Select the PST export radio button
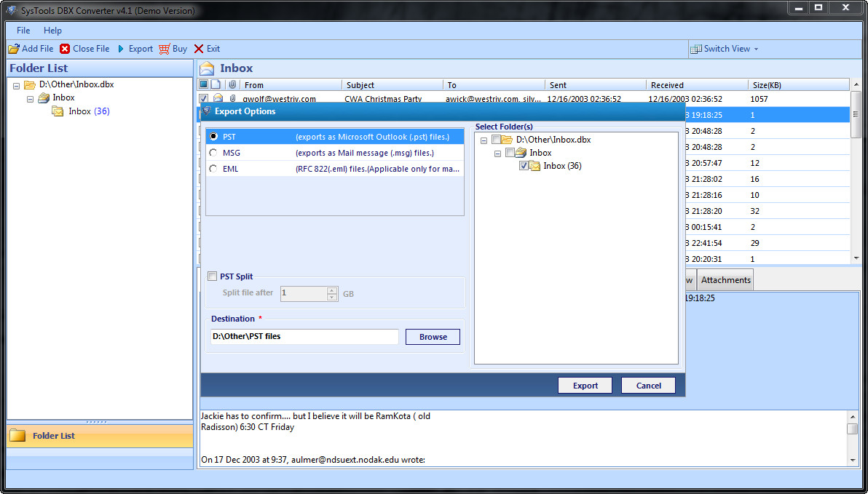This screenshot has height=494, width=868. 213,137
